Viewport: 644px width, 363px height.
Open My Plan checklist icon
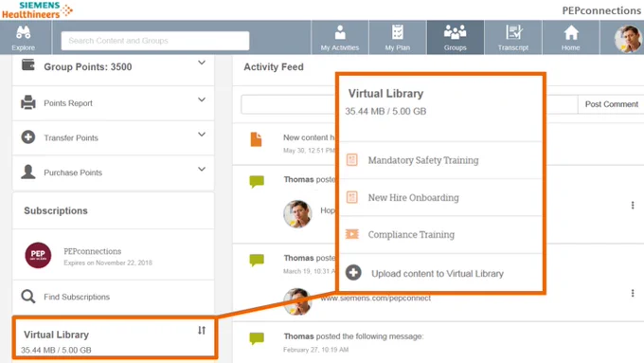(x=397, y=32)
